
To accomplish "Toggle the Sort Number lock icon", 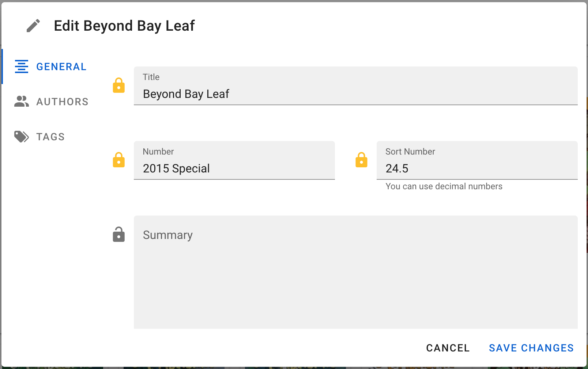I will pos(361,160).
